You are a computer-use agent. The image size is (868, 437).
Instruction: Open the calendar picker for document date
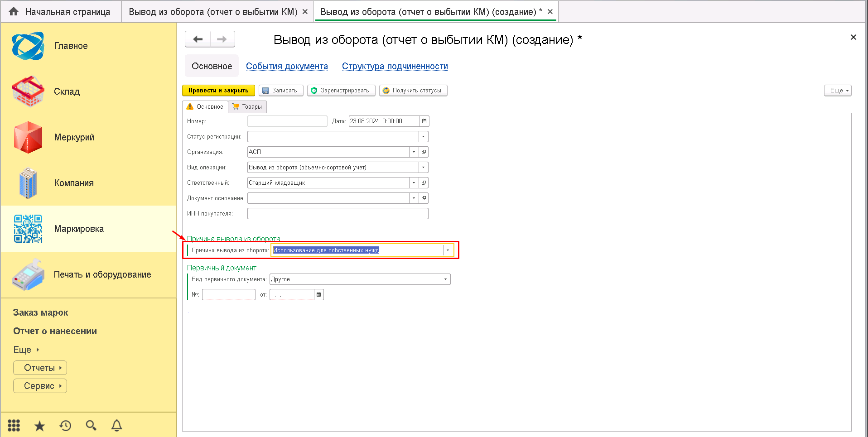424,121
